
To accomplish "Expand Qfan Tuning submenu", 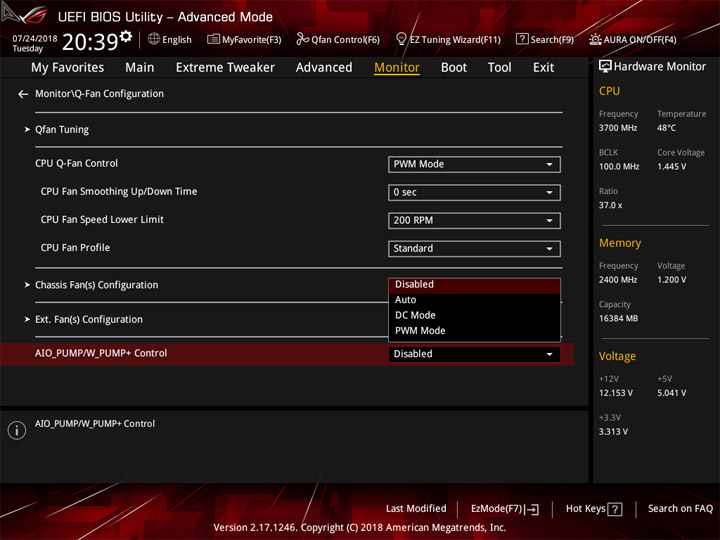I will (x=62, y=129).
